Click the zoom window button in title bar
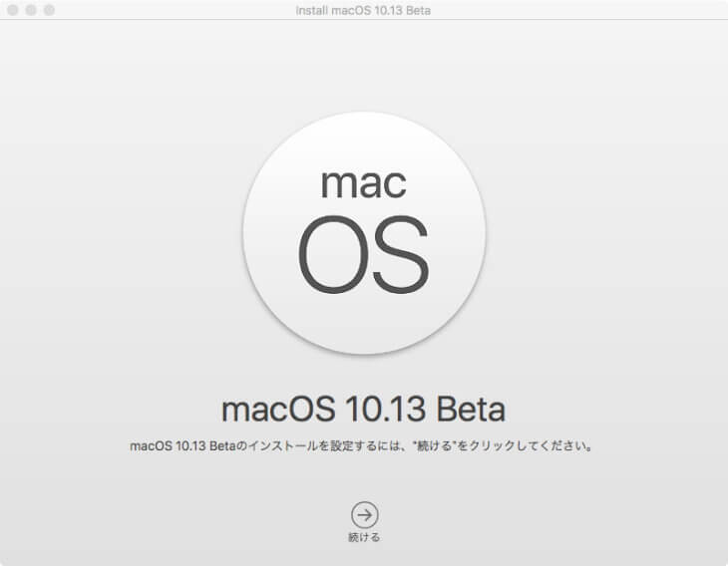Screen dimensions: 728x566 49,10
